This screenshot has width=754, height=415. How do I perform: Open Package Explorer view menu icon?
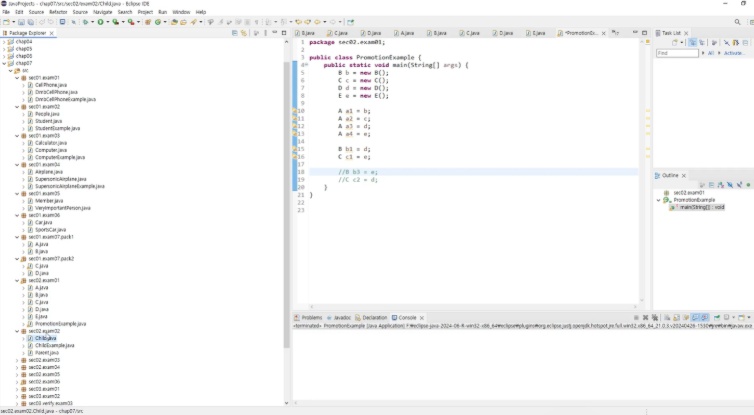pyautogui.click(x=265, y=33)
